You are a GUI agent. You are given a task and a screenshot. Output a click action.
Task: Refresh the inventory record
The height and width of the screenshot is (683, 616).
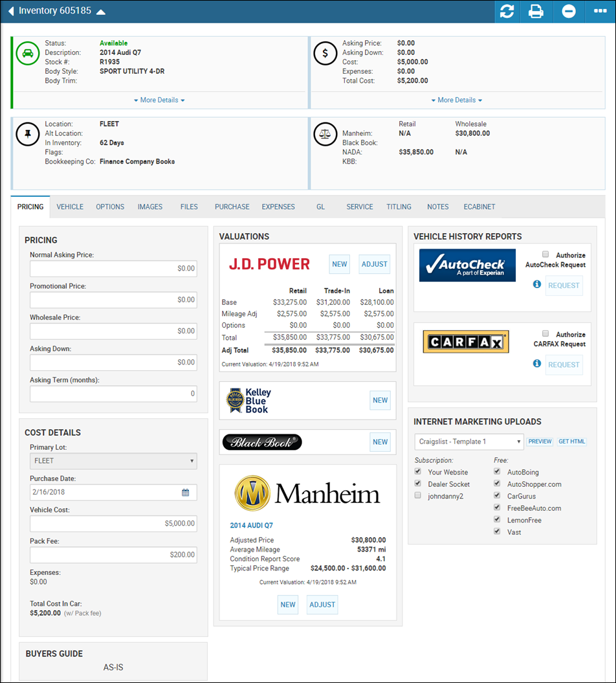click(507, 11)
